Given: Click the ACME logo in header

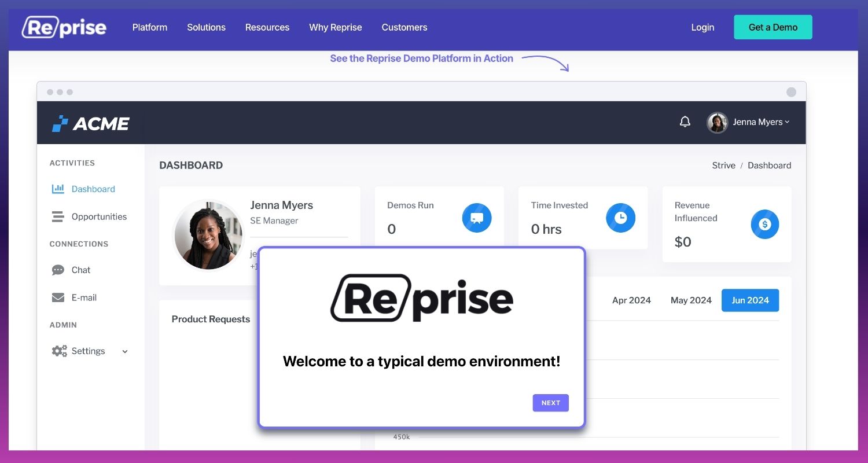Looking at the screenshot, I should click(x=91, y=123).
